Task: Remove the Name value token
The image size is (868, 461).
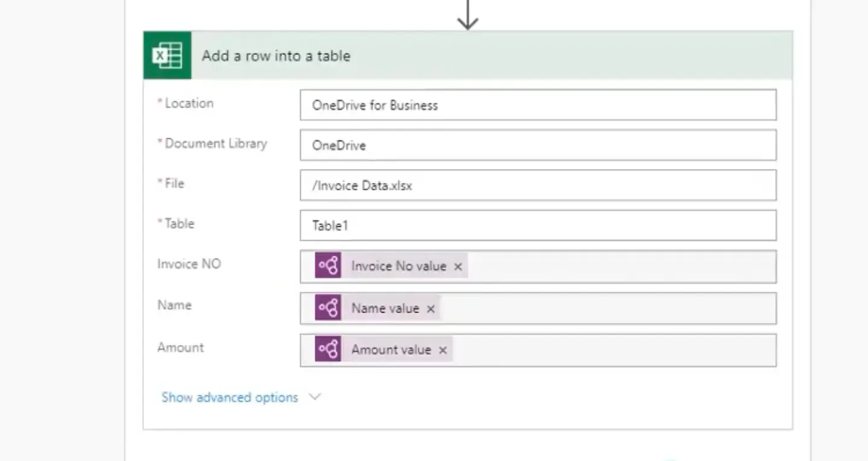Action: tap(430, 309)
